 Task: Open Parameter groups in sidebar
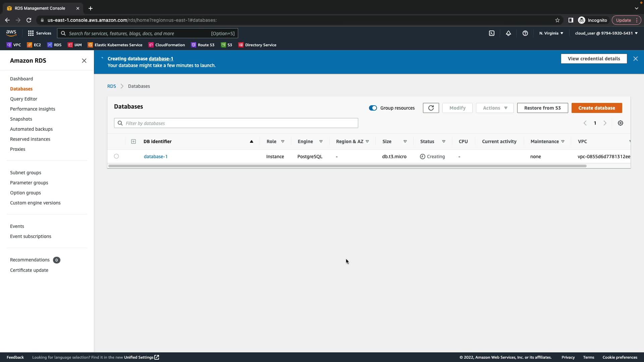click(x=29, y=183)
